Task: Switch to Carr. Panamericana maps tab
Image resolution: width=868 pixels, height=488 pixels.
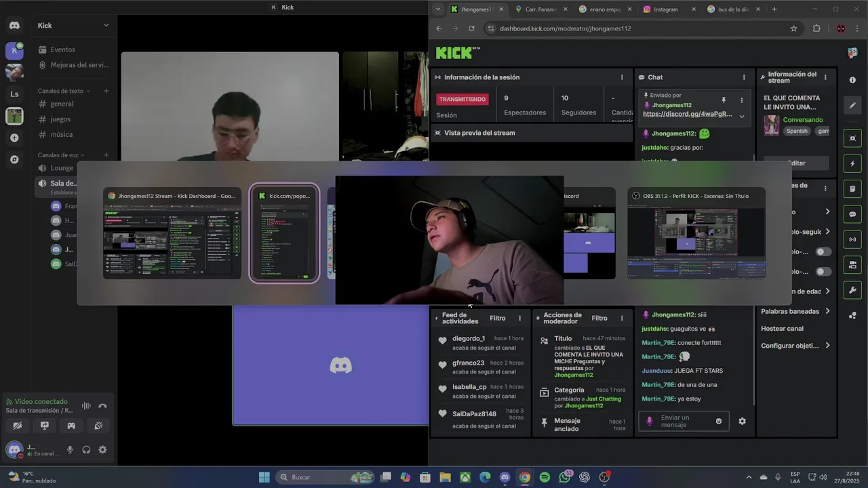Action: point(540,9)
